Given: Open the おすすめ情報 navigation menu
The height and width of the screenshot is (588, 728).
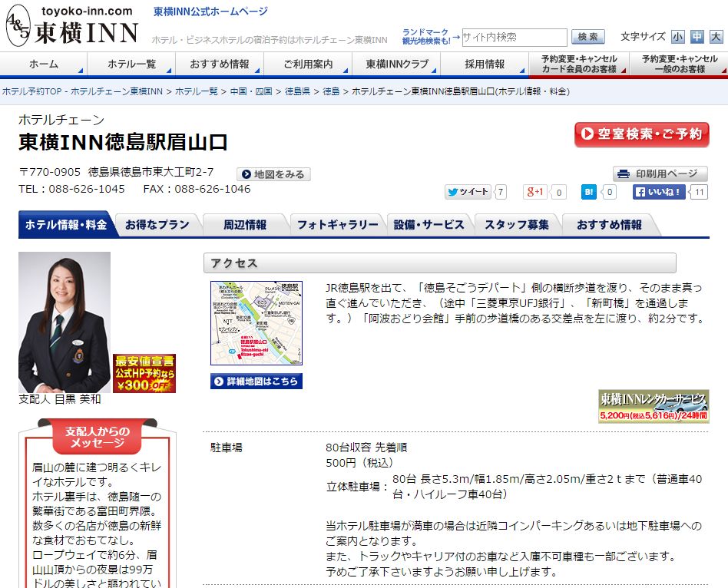Looking at the screenshot, I should click(220, 64).
